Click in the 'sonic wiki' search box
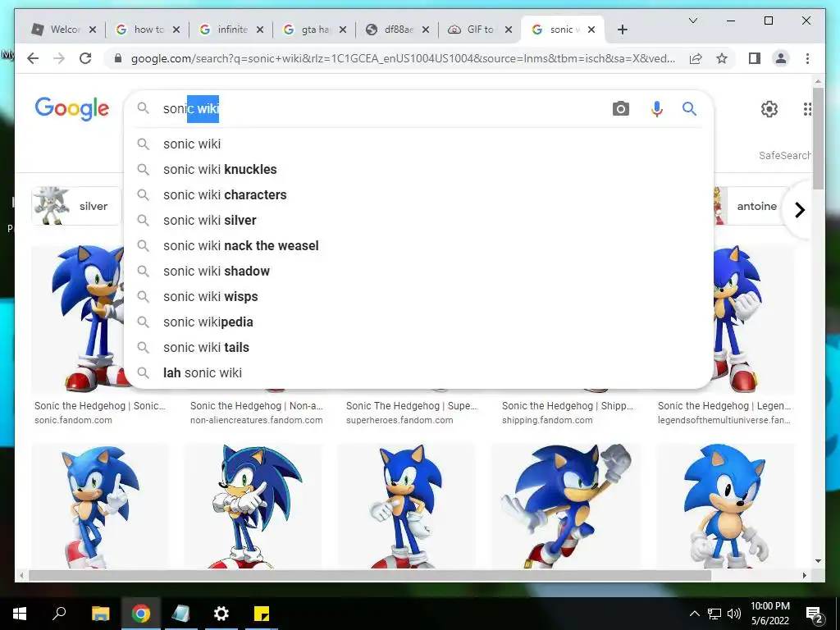Viewport: 840px width, 630px height. click(375, 109)
